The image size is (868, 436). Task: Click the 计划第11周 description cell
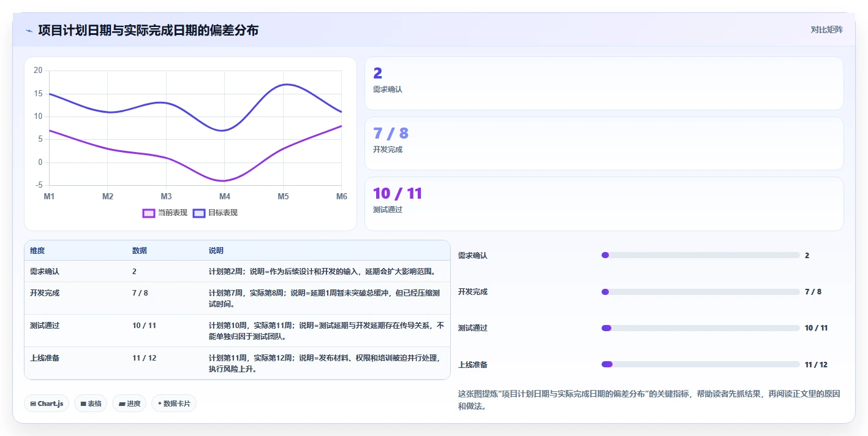tap(325, 363)
